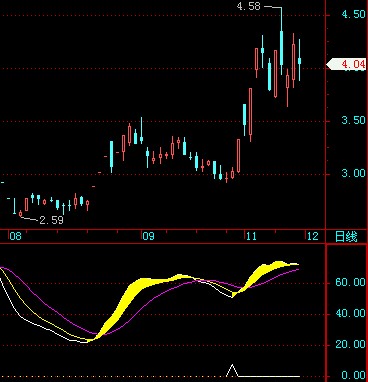
Task: Click the 0.00 indicator axis label
Action: click(x=353, y=375)
